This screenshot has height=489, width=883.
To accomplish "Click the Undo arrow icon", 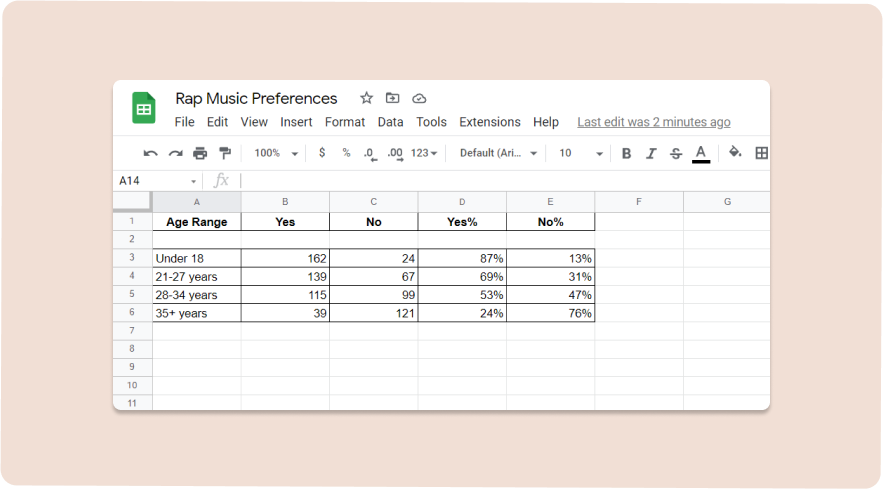I will point(150,153).
